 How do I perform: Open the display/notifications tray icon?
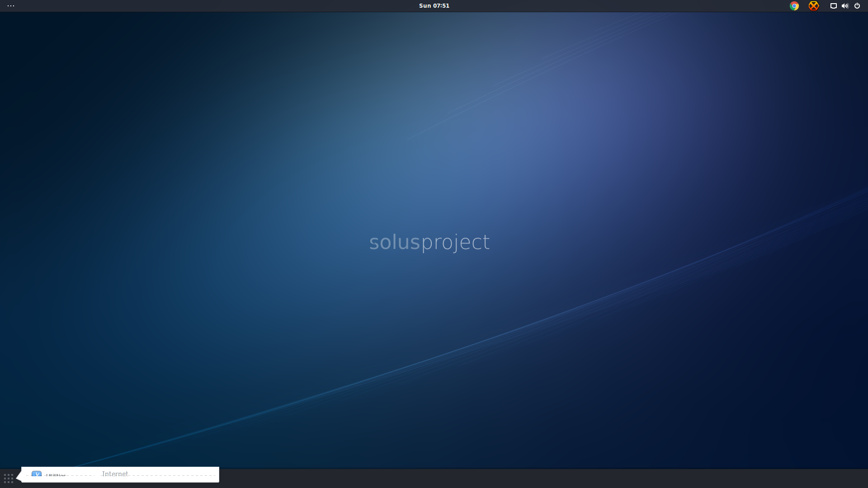833,6
